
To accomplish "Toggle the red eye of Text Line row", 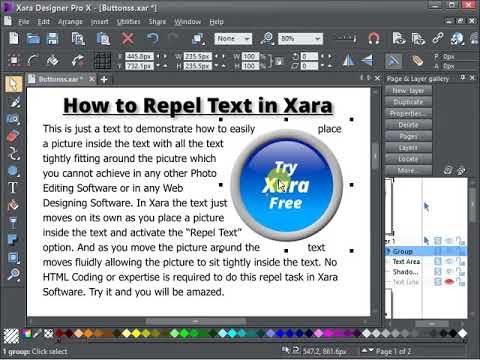I will (x=449, y=282).
